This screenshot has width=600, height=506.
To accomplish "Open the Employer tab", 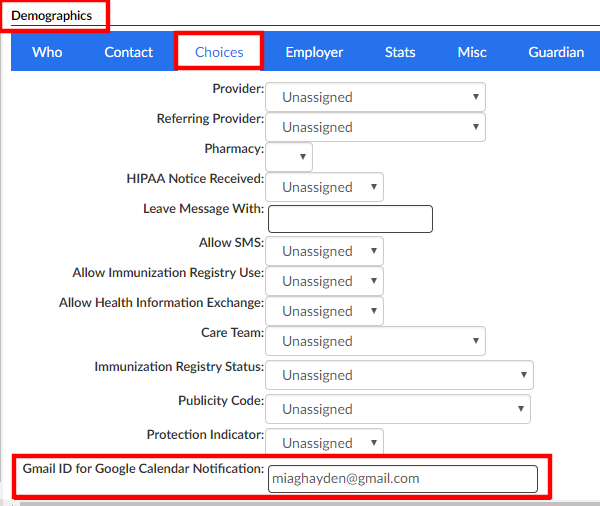I will [314, 52].
